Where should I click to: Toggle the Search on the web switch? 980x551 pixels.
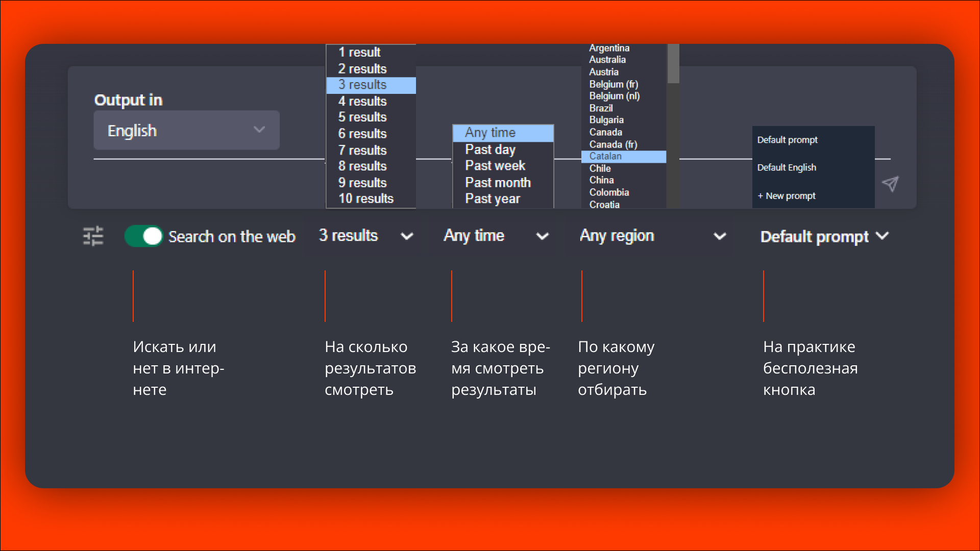pos(144,236)
